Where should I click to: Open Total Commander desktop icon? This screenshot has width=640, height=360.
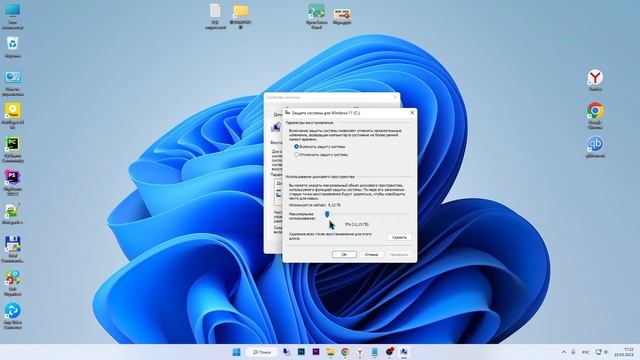point(13,249)
